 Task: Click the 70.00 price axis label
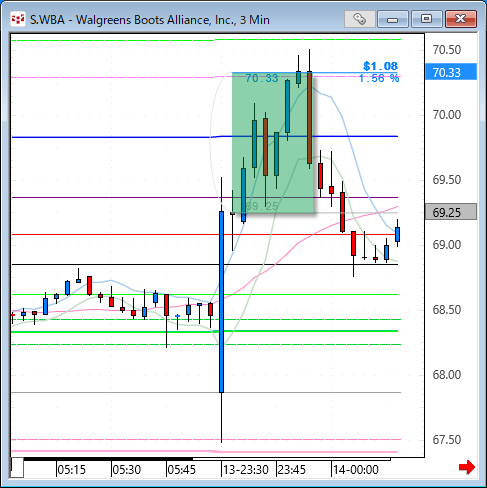[x=447, y=115]
